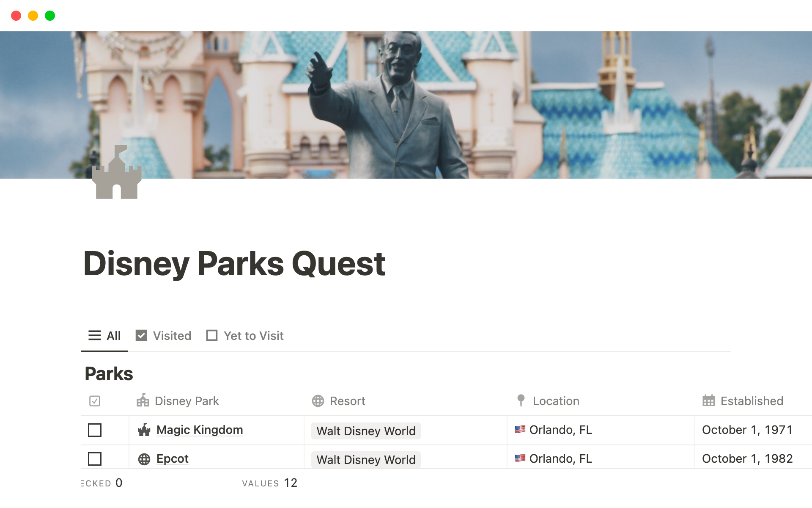This screenshot has width=812, height=508.
Task: Click the castle page icon
Action: (x=117, y=173)
